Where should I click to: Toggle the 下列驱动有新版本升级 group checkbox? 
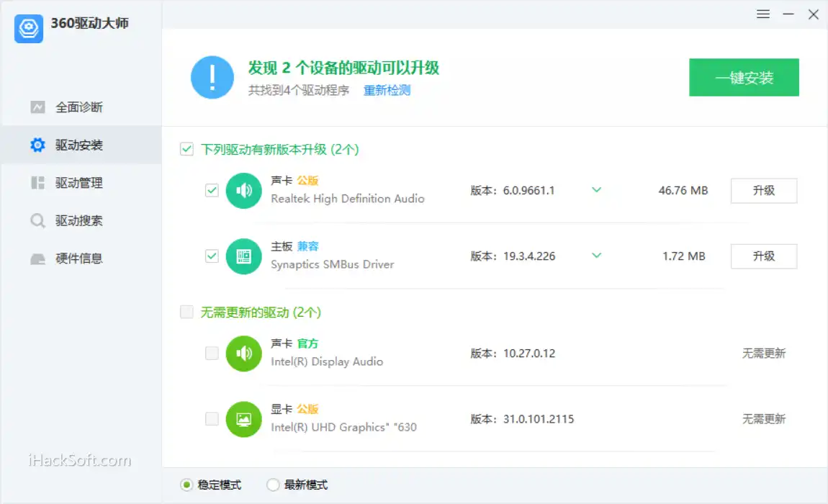tap(186, 149)
